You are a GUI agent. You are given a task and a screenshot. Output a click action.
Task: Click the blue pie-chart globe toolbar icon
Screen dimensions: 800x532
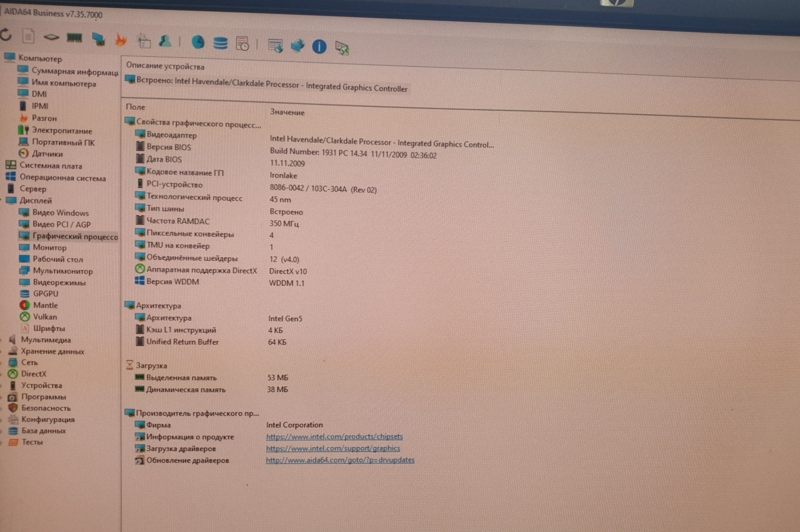click(x=198, y=42)
